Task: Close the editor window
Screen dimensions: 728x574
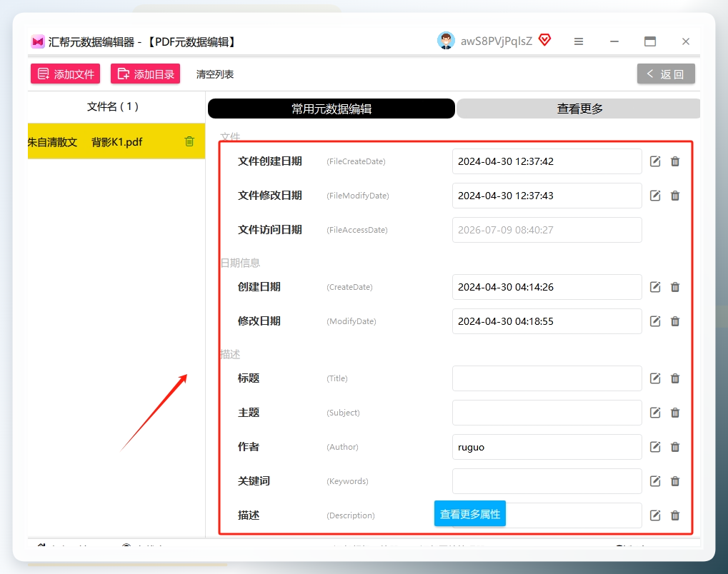Action: click(686, 41)
